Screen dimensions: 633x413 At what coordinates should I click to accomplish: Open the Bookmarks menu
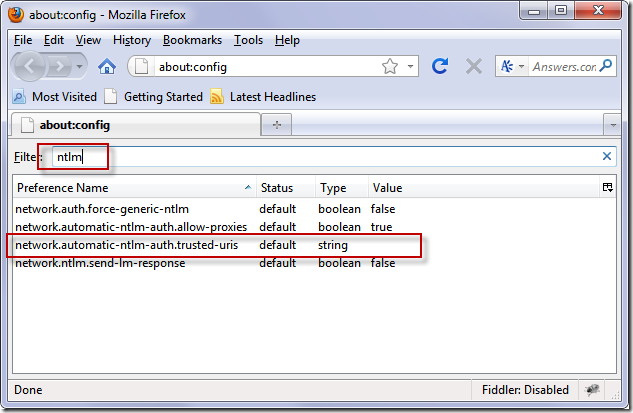(x=192, y=40)
